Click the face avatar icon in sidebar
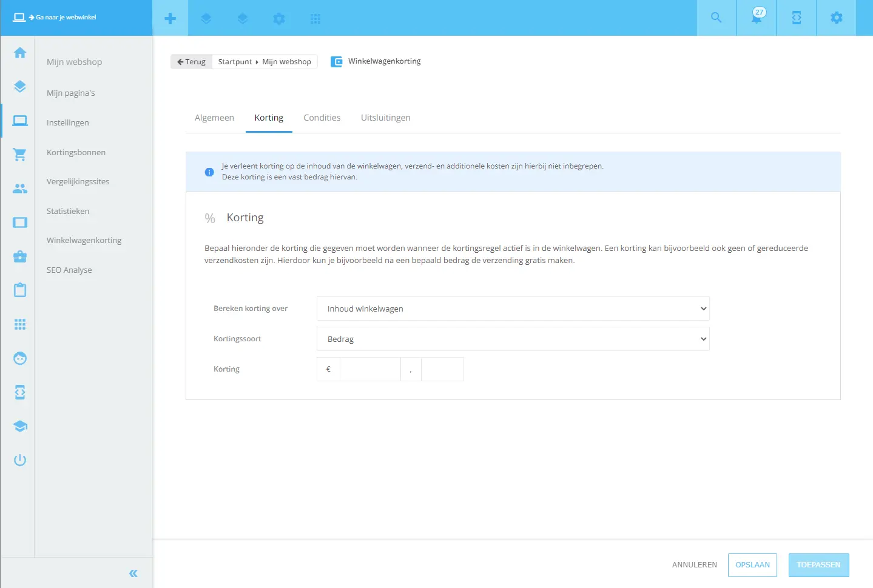The image size is (873, 588). pos(20,358)
